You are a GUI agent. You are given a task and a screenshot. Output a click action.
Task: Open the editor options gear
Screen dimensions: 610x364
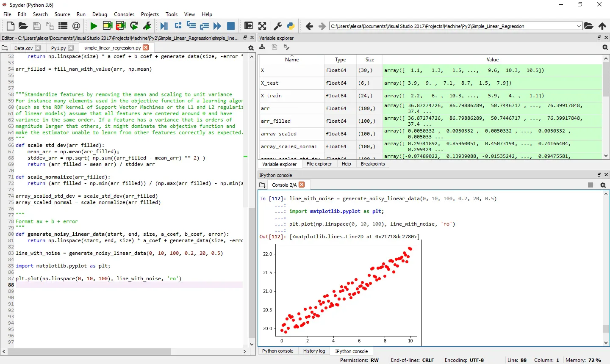[x=251, y=48]
